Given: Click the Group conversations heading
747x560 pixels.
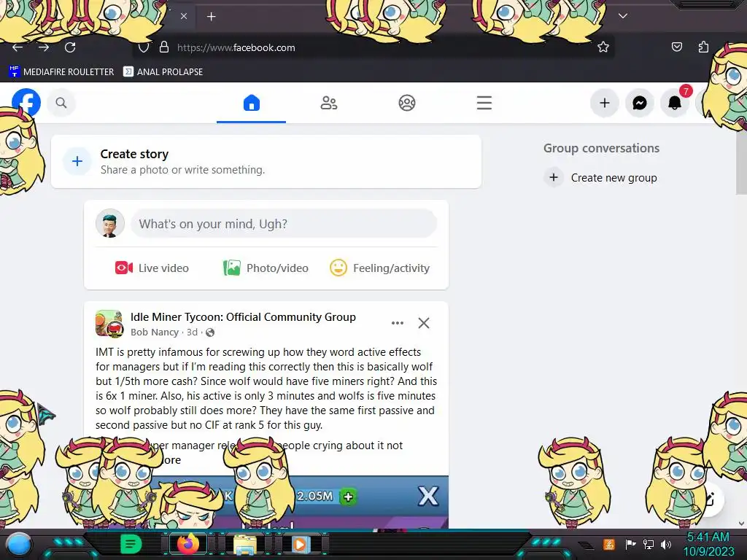Looking at the screenshot, I should (601, 148).
